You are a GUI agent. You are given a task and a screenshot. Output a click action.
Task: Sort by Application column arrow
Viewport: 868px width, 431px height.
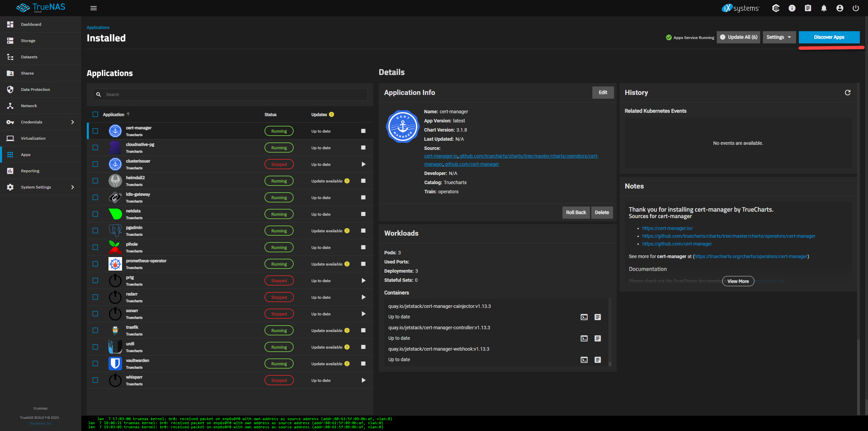128,114
